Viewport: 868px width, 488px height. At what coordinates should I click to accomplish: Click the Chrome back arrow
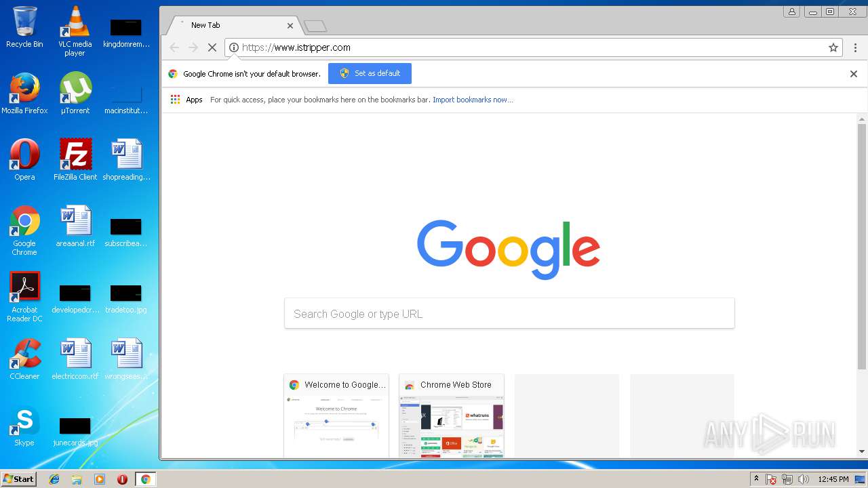click(174, 47)
